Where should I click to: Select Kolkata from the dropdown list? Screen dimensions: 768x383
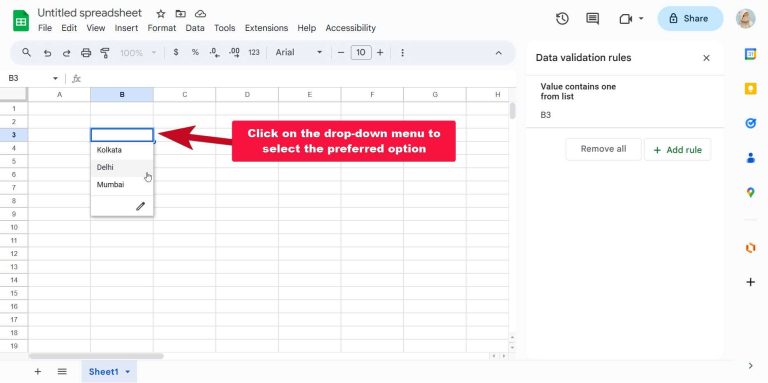tap(122, 150)
